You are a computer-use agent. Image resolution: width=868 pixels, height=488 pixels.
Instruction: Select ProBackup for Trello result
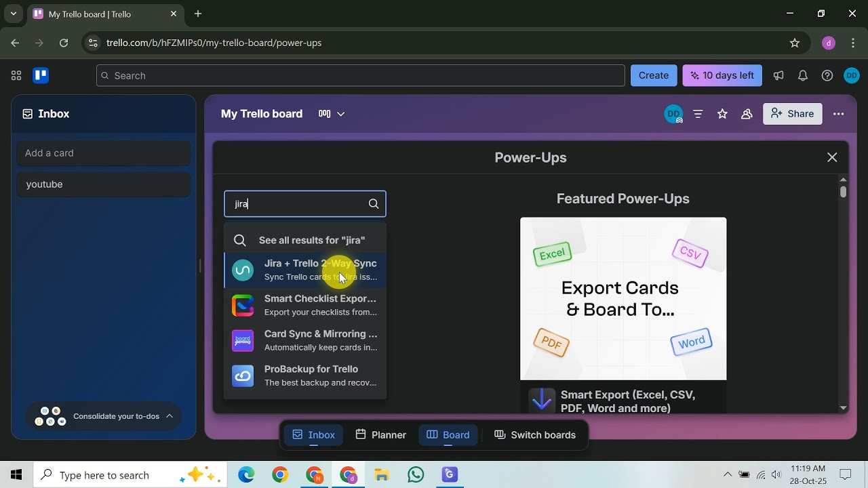pos(305,375)
